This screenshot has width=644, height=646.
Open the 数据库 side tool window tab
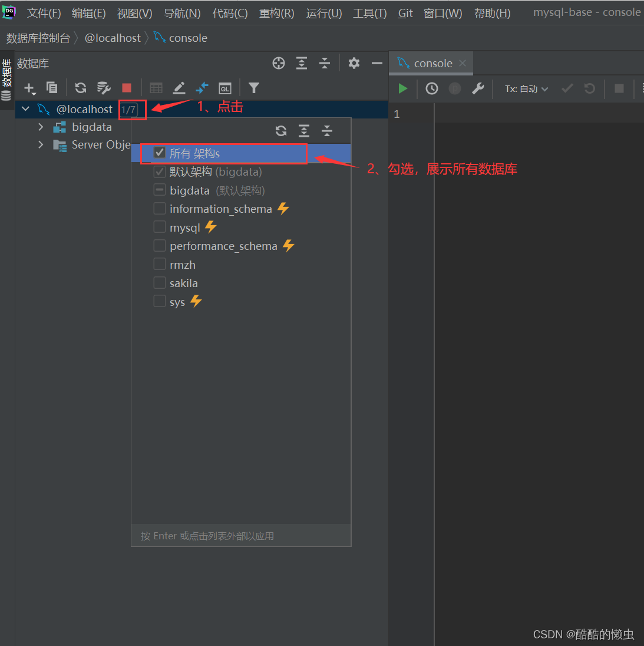pos(6,80)
